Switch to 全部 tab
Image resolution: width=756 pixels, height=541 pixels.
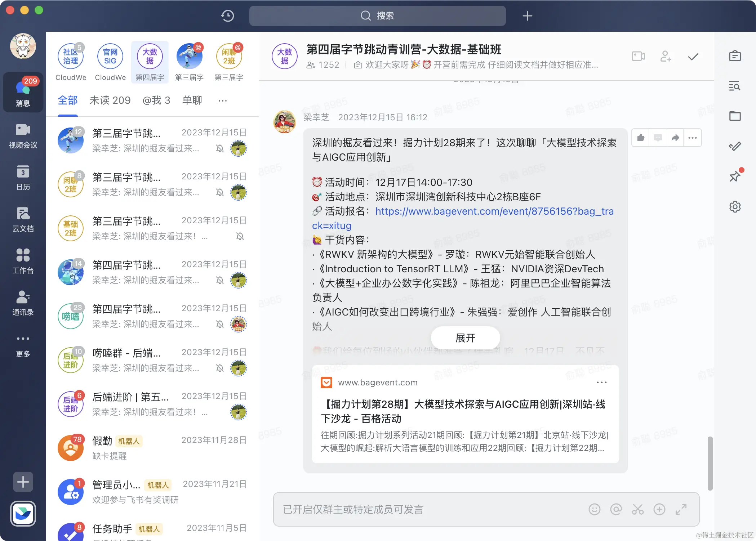(x=68, y=100)
